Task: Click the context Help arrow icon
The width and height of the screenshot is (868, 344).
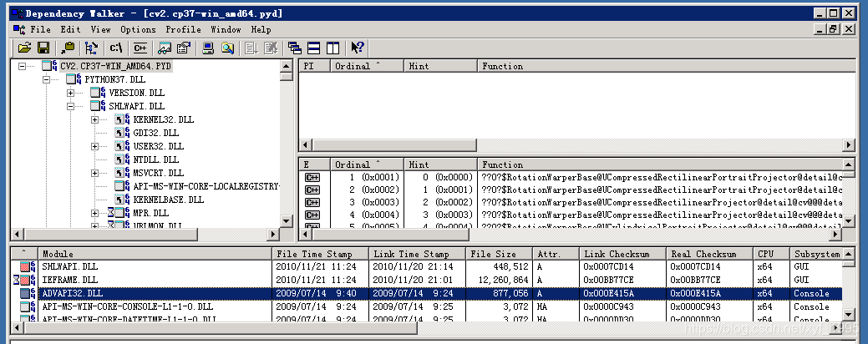Action: (357, 48)
